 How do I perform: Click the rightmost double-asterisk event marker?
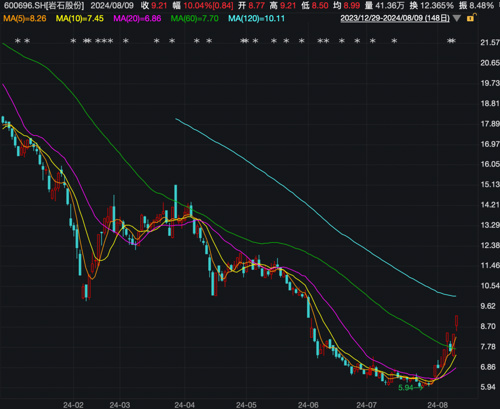point(451,41)
